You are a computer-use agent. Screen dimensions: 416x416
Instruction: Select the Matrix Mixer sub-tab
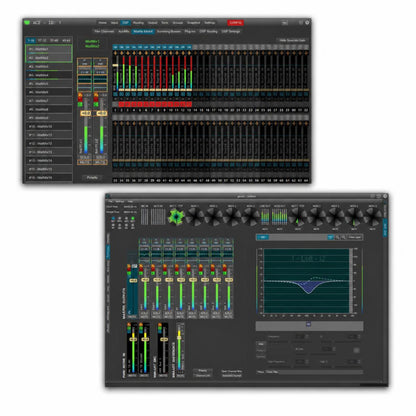(143, 31)
